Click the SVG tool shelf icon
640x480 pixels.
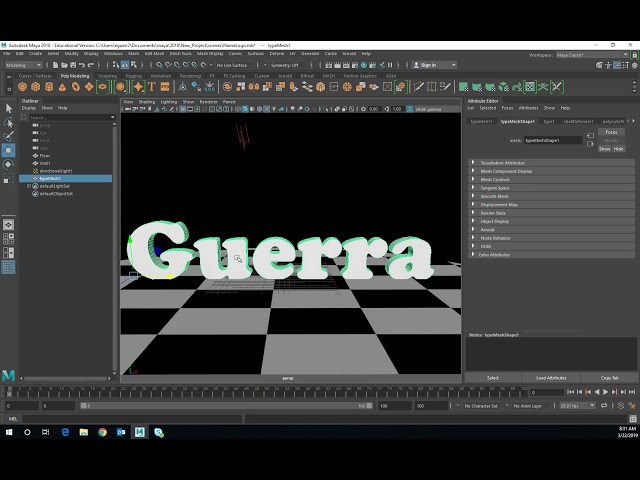165,87
